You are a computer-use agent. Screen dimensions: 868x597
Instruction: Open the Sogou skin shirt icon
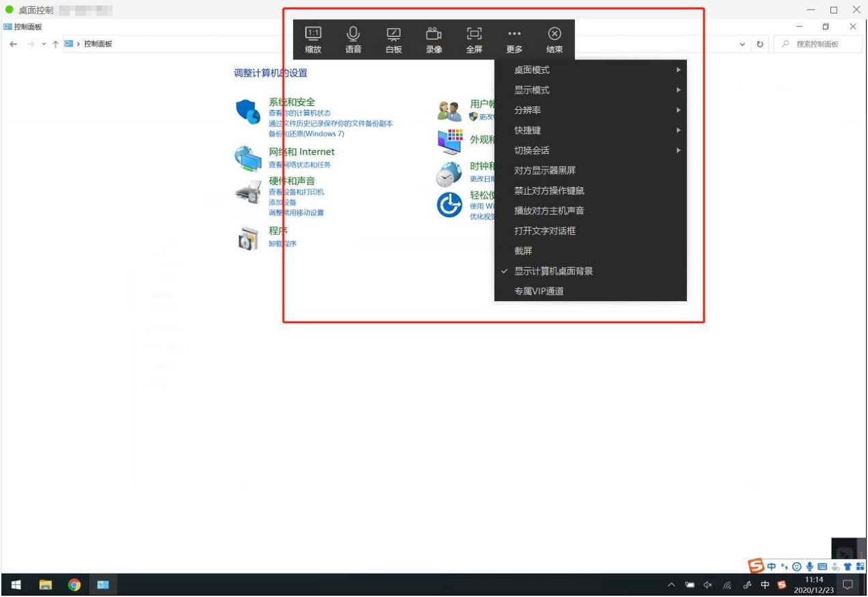(x=848, y=566)
